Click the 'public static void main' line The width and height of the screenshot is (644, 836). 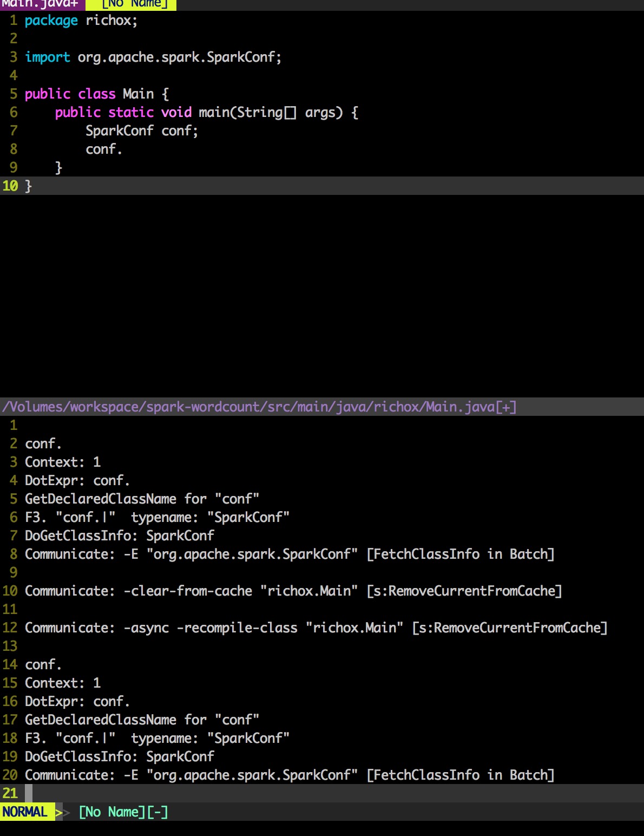pos(206,113)
